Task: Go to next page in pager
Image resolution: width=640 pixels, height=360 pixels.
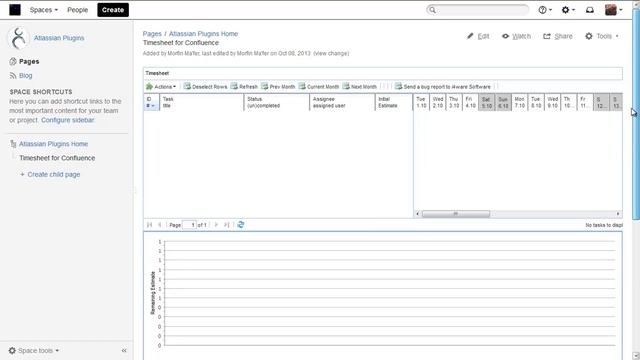Action: click(216, 225)
